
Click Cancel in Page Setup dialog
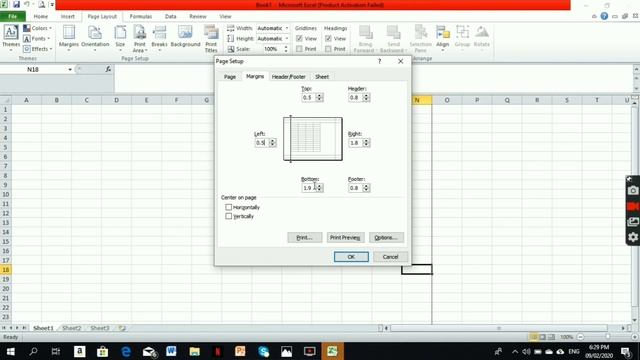click(x=390, y=257)
